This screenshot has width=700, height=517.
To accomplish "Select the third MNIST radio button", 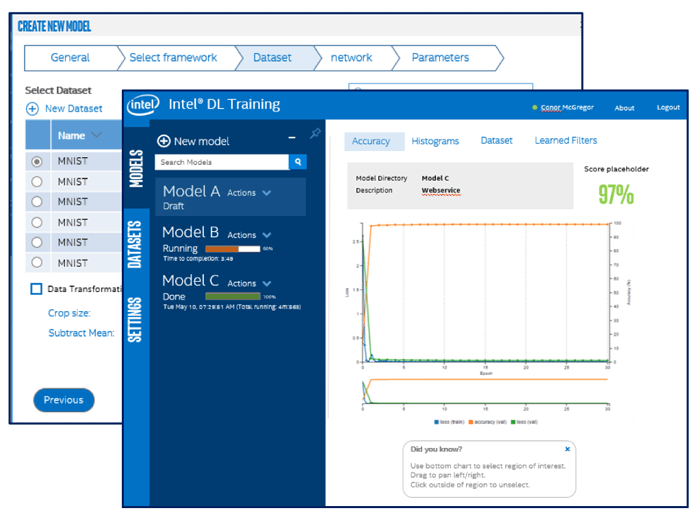I will click(x=37, y=202).
